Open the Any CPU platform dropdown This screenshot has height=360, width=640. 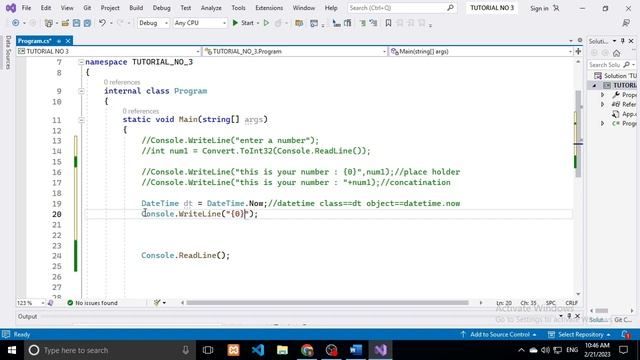click(200, 23)
